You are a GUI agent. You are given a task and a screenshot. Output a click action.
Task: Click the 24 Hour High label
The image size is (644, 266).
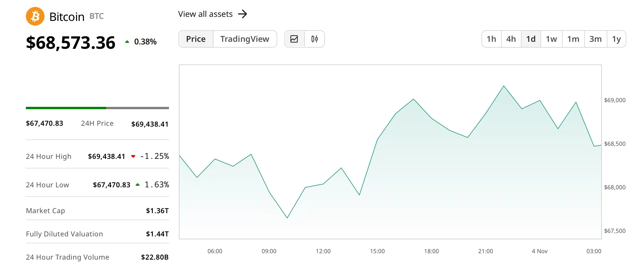49,157
